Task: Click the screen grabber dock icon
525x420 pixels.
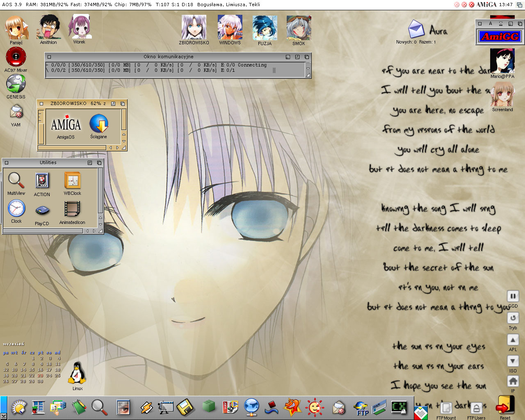Action: pyautogui.click(x=166, y=407)
